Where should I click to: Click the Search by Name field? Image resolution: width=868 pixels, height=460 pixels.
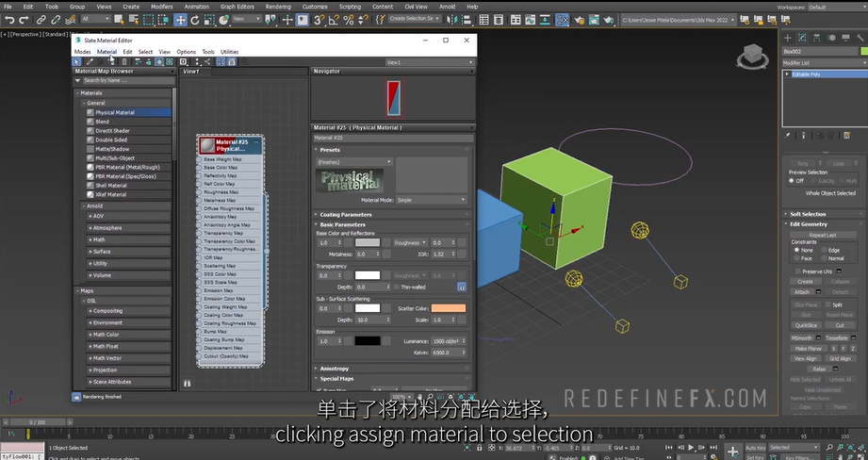coord(127,80)
